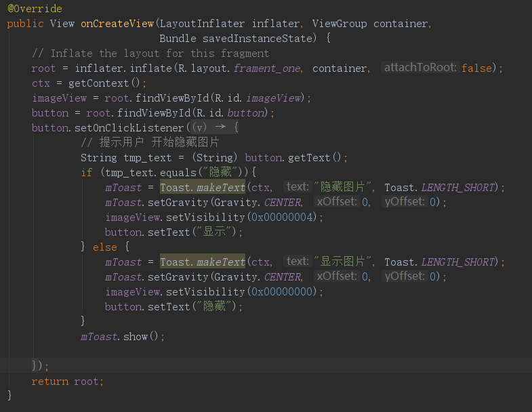Click the else keyword

point(105,247)
